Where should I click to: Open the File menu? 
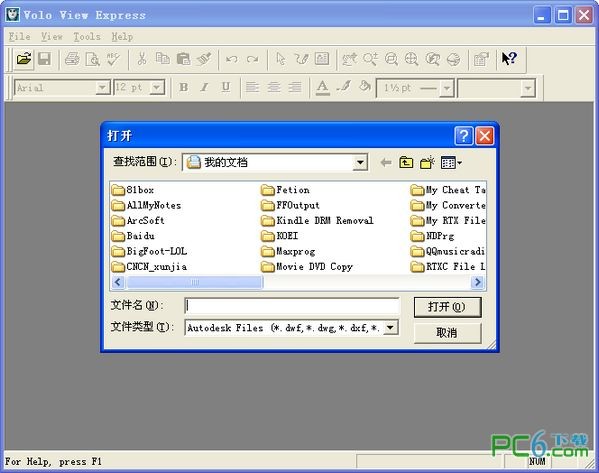coord(19,37)
